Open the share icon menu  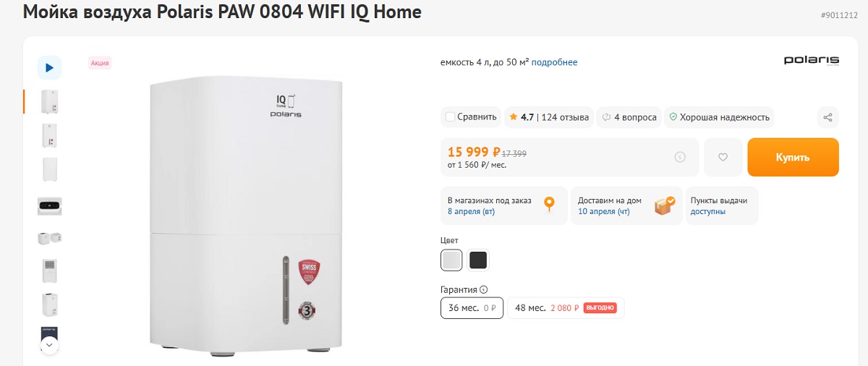[828, 117]
